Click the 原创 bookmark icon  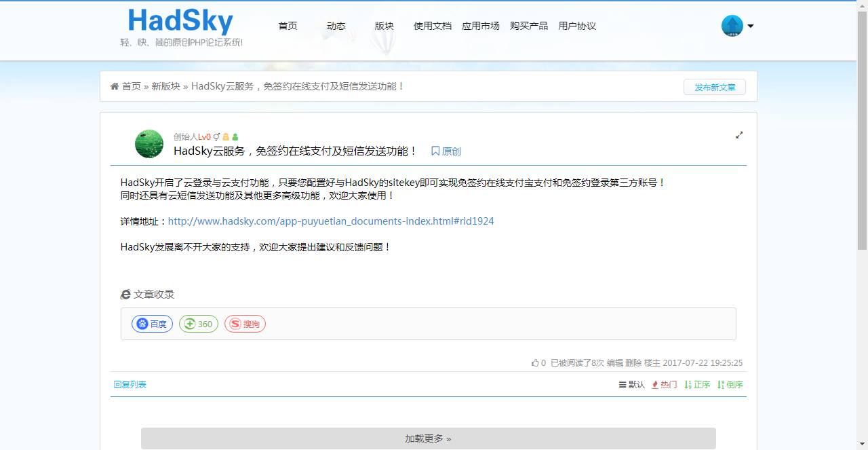435,151
